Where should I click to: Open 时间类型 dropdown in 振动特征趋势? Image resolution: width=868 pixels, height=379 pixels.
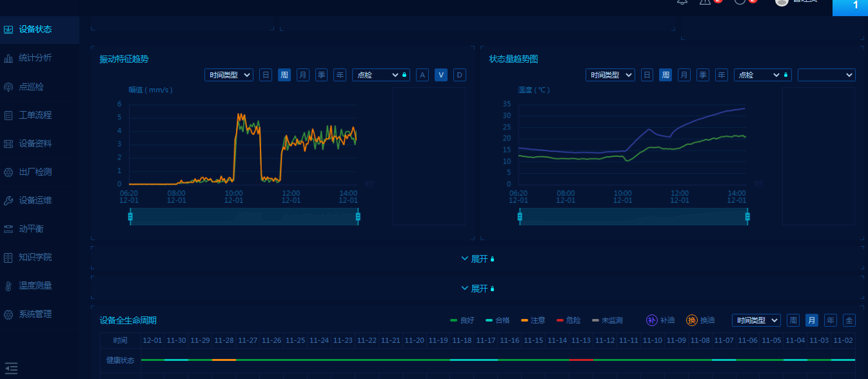point(229,75)
